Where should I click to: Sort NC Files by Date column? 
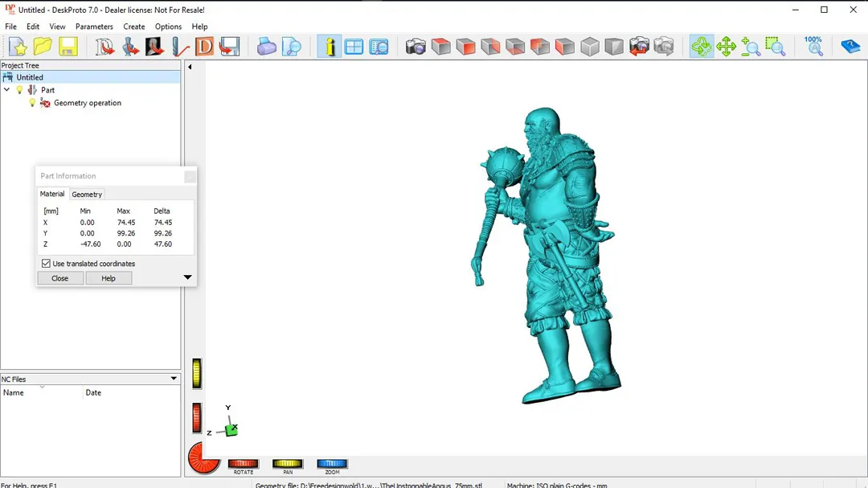point(132,392)
